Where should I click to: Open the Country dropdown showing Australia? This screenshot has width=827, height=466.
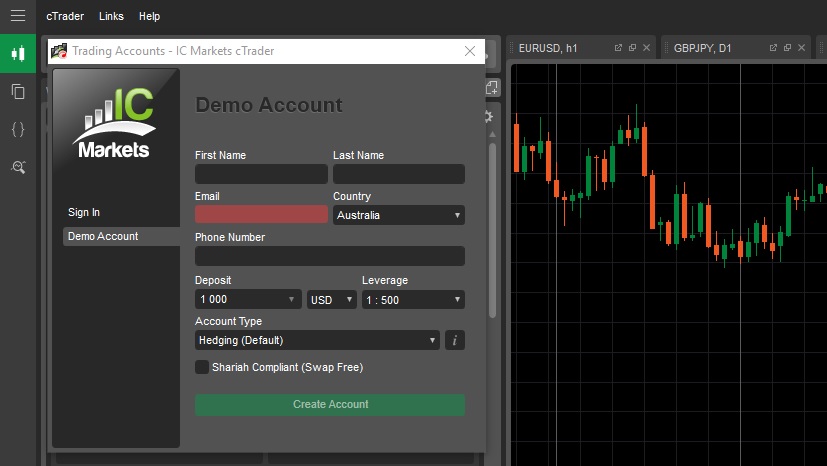[399, 215]
